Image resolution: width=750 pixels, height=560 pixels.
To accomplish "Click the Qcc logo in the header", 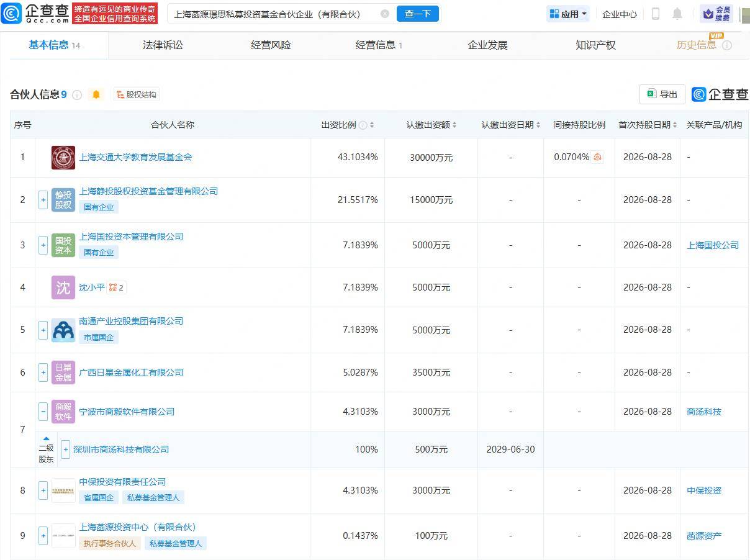I will (x=35, y=13).
